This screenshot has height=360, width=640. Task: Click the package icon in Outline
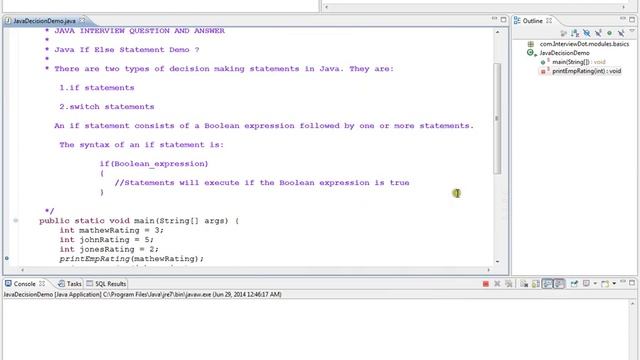531,44
